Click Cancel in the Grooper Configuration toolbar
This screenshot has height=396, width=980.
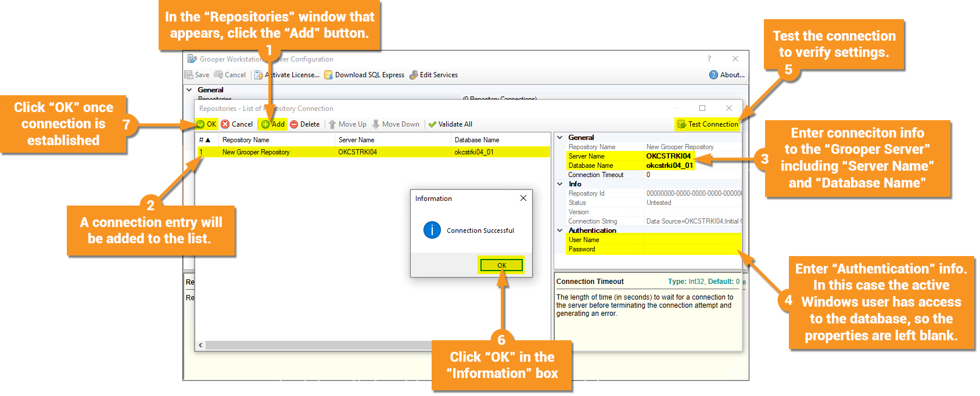pos(230,75)
